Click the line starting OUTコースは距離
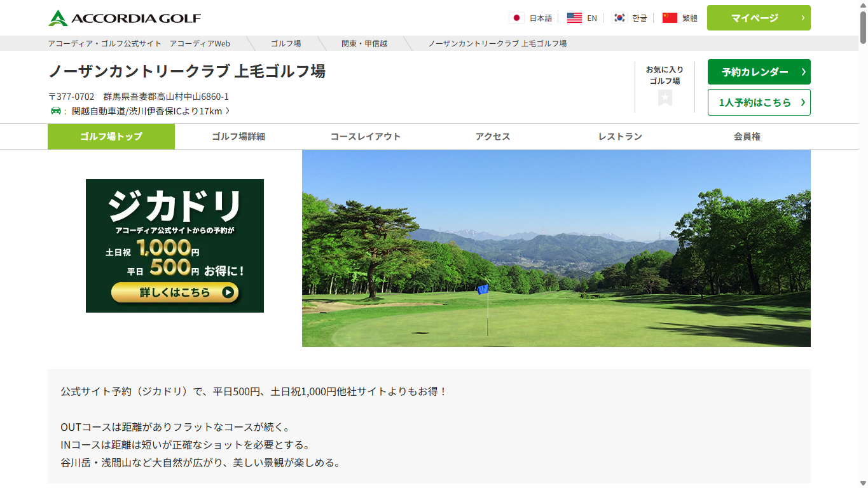This screenshot has width=868, height=488. pos(176,427)
